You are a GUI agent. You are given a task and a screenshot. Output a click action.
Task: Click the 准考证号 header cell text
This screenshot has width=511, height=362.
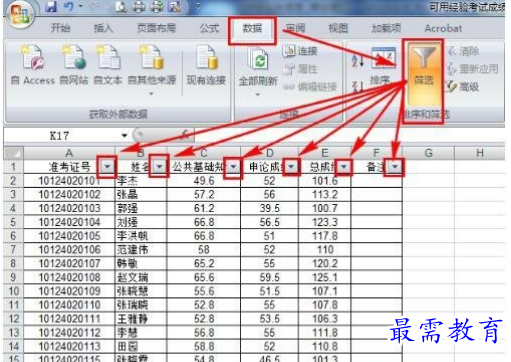coord(69,166)
